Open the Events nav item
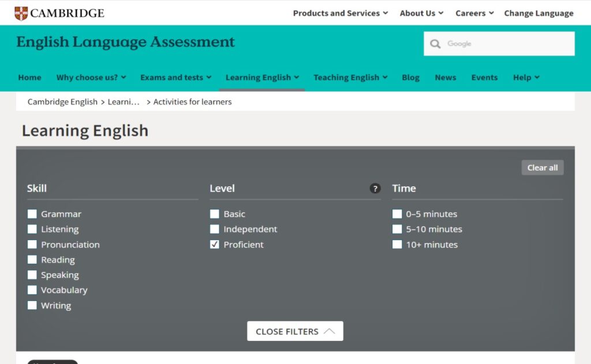This screenshot has height=364, width=591. [484, 77]
